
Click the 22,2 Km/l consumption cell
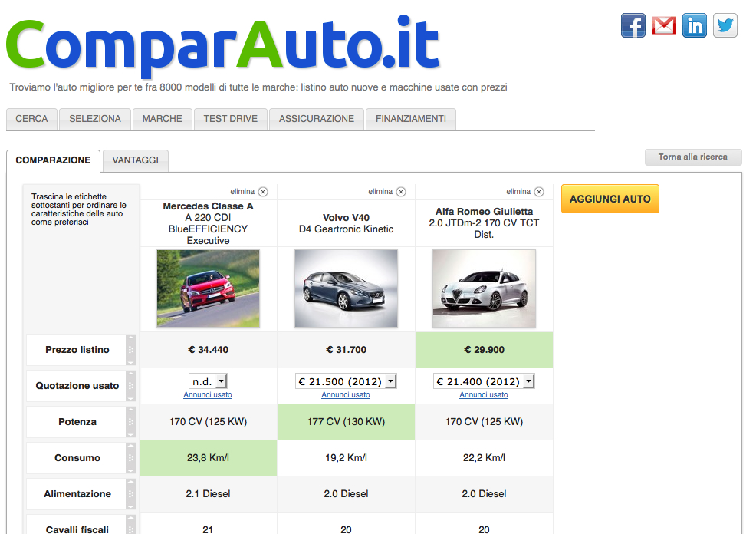coord(484,458)
